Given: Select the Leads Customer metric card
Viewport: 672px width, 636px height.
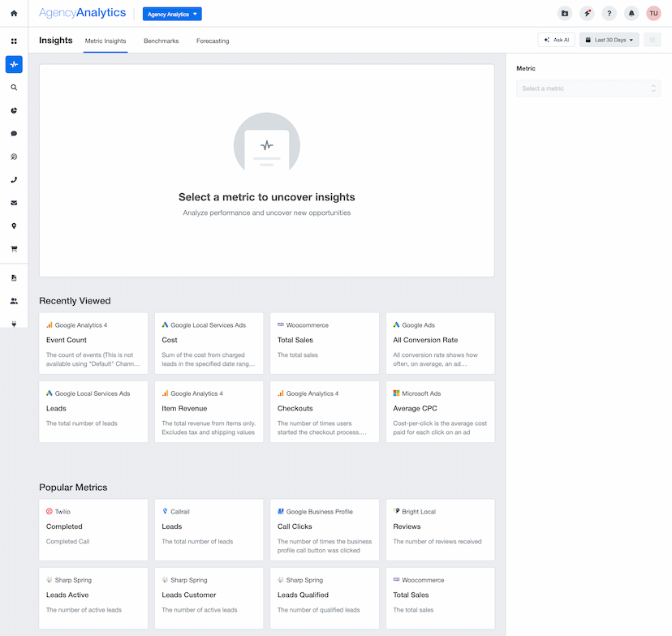Looking at the screenshot, I should pyautogui.click(x=209, y=599).
